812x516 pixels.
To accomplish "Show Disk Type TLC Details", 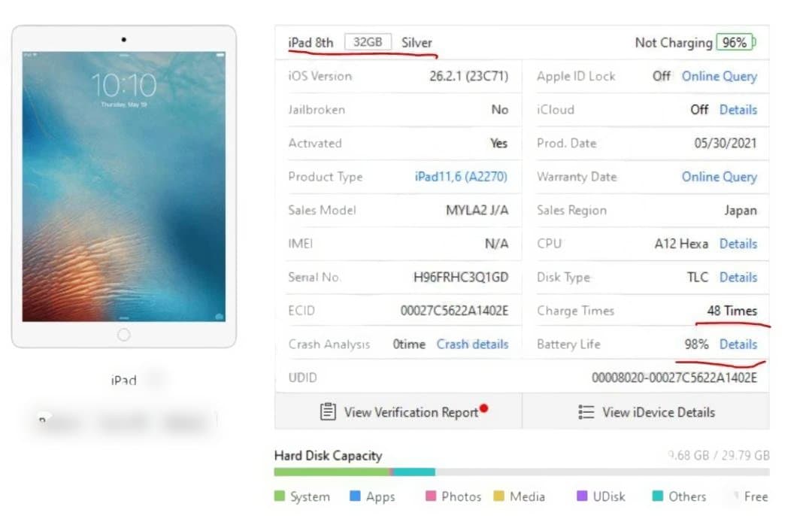I will point(738,277).
